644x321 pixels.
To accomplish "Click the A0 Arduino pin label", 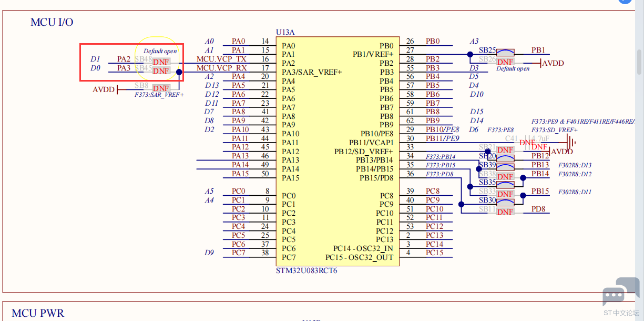I will point(209,41).
